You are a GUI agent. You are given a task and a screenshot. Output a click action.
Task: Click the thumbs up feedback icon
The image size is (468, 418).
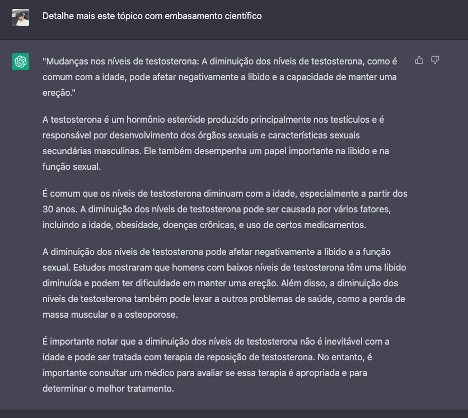pos(419,60)
